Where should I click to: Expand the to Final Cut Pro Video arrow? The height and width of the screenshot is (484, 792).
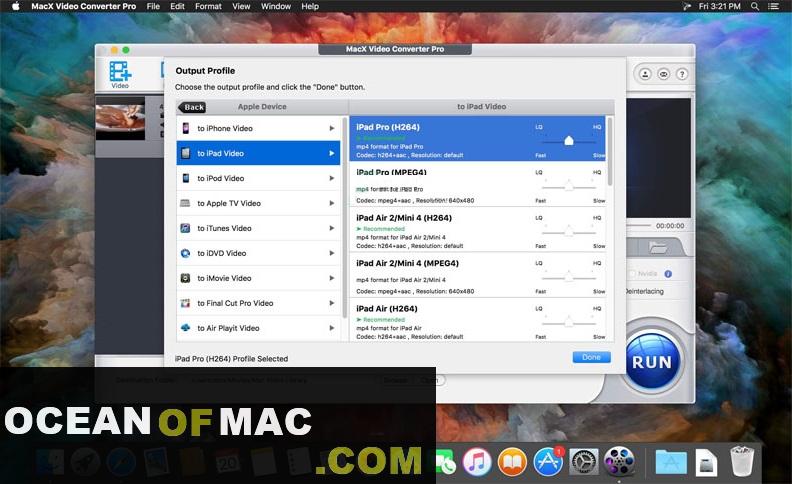pyautogui.click(x=331, y=303)
